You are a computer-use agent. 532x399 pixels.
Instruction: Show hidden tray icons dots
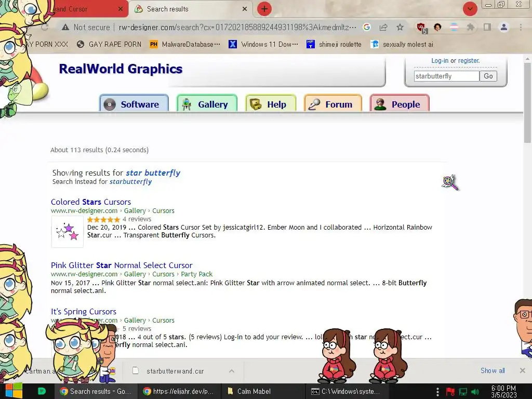point(437,392)
